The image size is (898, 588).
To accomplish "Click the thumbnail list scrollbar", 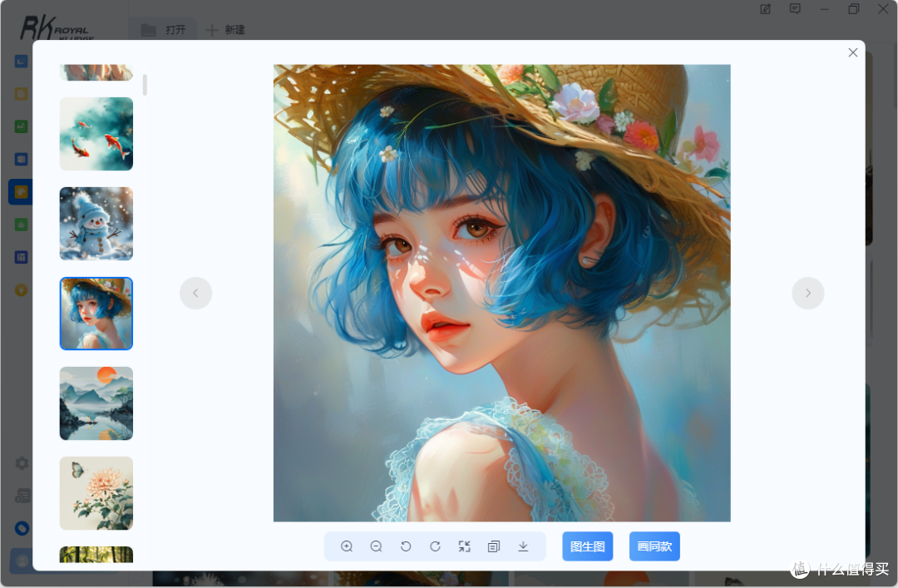I will click(x=145, y=85).
